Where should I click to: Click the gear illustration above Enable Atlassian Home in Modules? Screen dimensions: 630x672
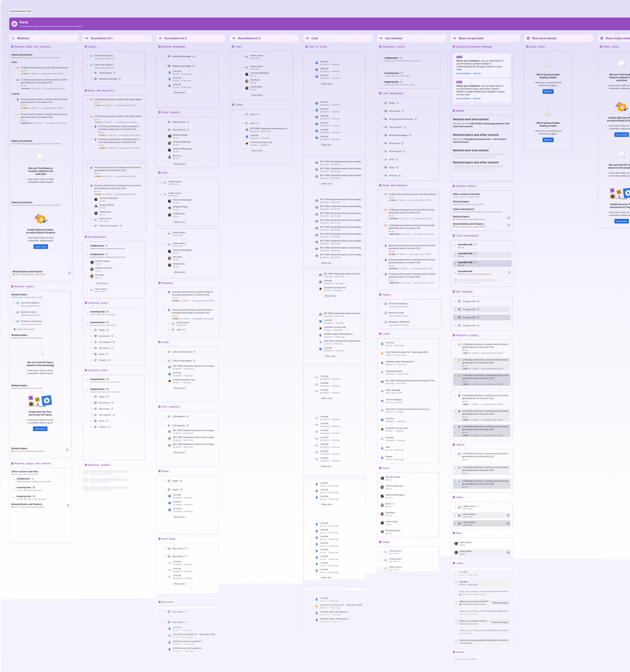(x=40, y=219)
